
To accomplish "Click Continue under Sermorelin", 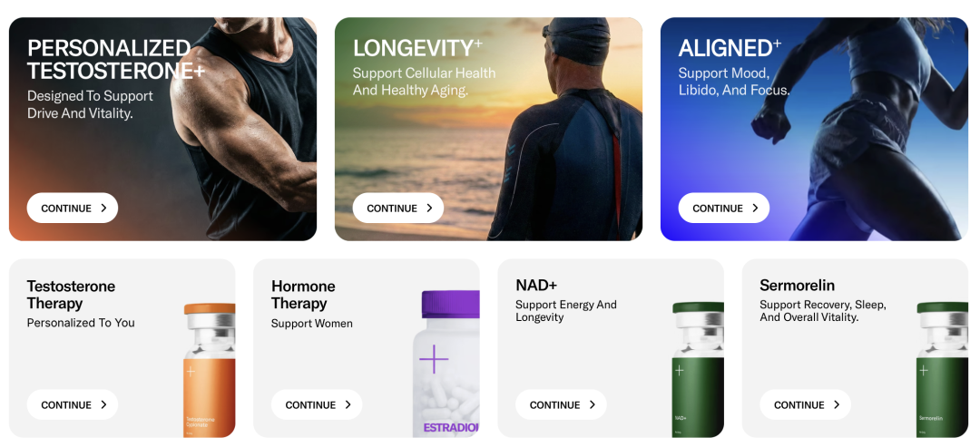I will click(806, 404).
